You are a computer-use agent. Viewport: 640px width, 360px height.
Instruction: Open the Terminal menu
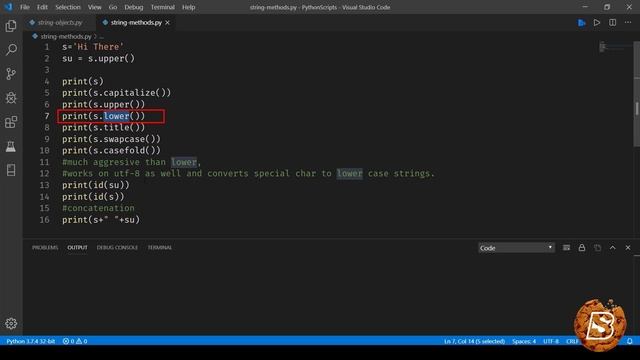(162, 7)
